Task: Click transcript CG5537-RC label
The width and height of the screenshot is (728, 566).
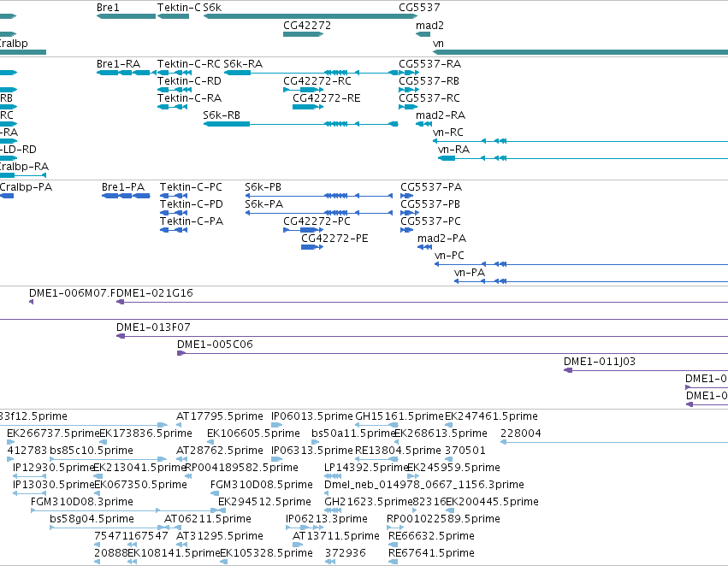Action: [x=429, y=98]
